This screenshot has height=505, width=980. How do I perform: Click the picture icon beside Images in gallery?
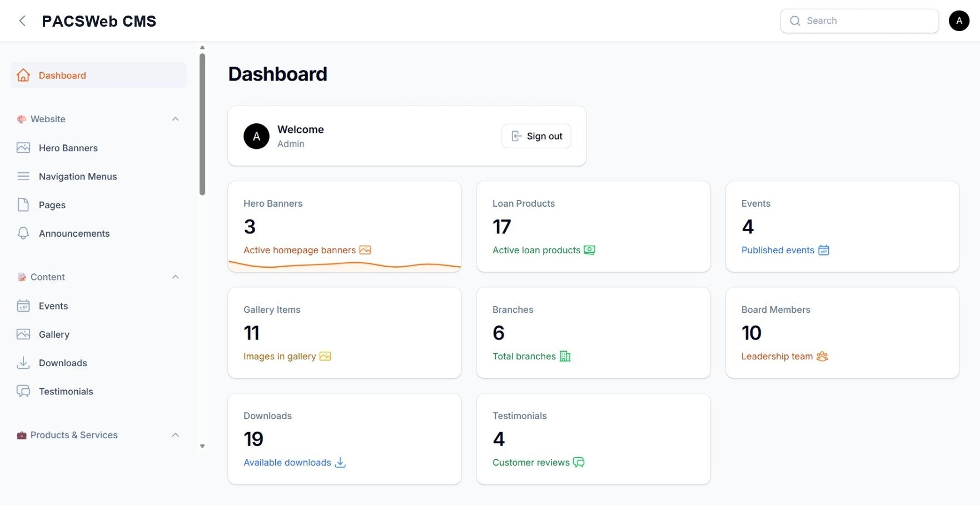325,356
